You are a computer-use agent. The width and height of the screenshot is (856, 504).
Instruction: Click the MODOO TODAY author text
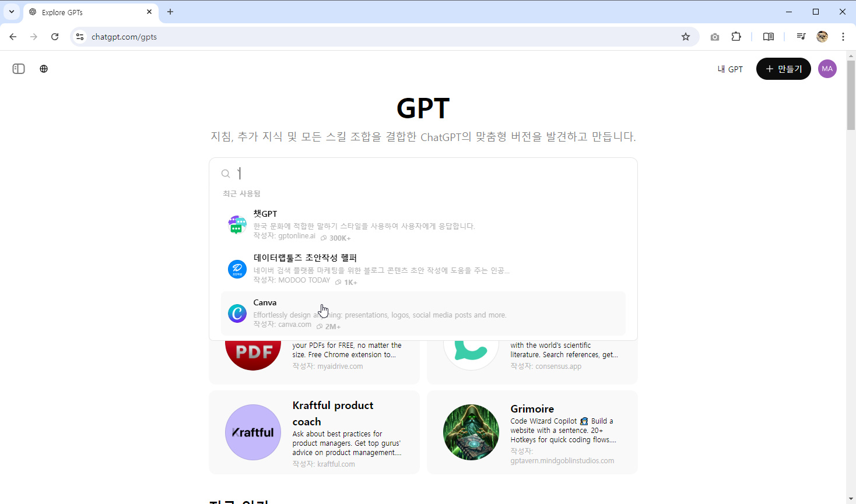coord(304,280)
